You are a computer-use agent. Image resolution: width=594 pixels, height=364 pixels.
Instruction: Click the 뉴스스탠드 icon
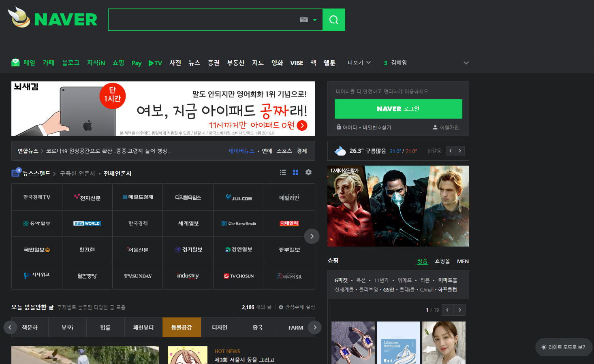(x=16, y=172)
